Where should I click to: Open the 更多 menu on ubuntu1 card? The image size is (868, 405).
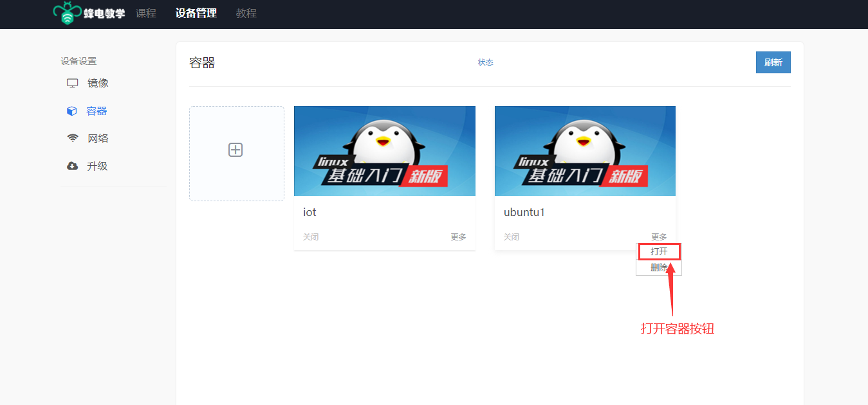click(x=660, y=237)
